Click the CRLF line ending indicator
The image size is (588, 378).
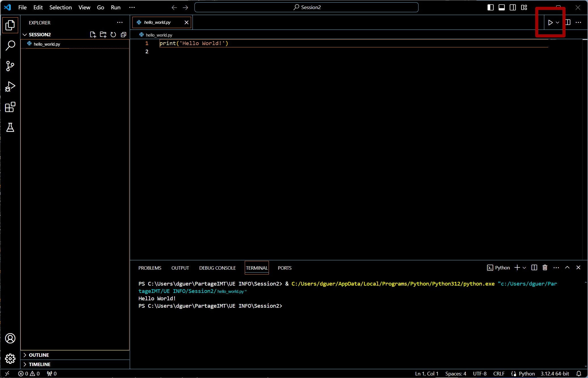499,373
